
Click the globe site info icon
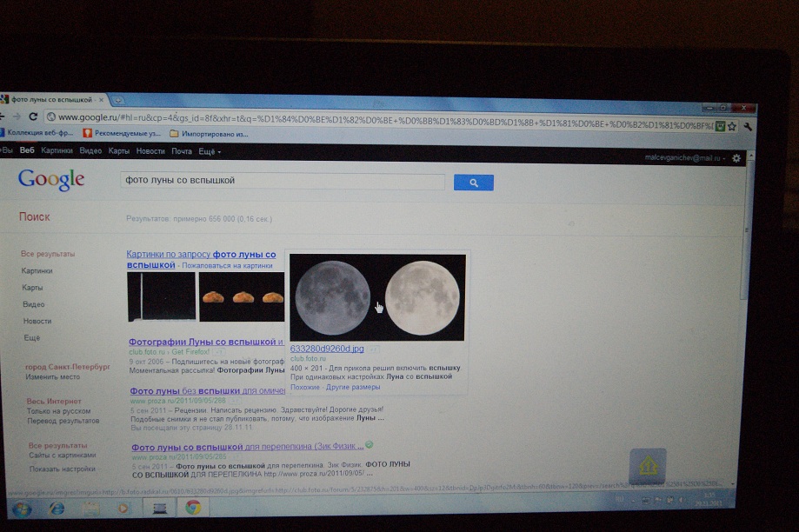[x=50, y=116]
